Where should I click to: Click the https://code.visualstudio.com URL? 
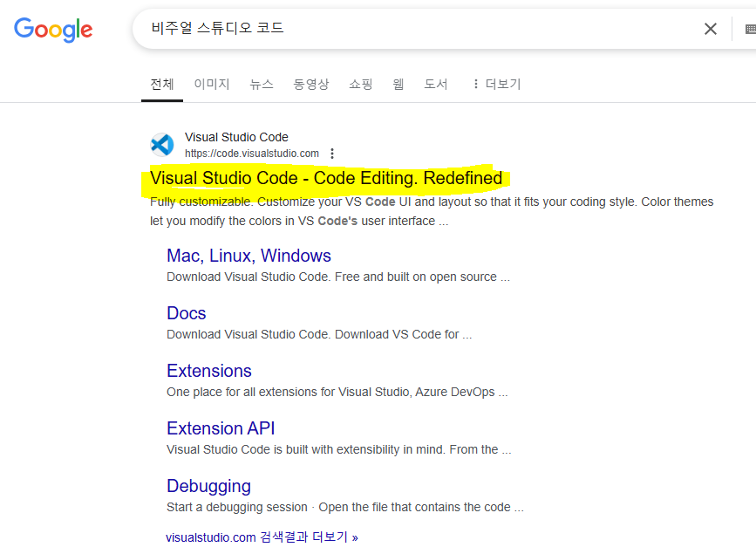pyautogui.click(x=252, y=154)
